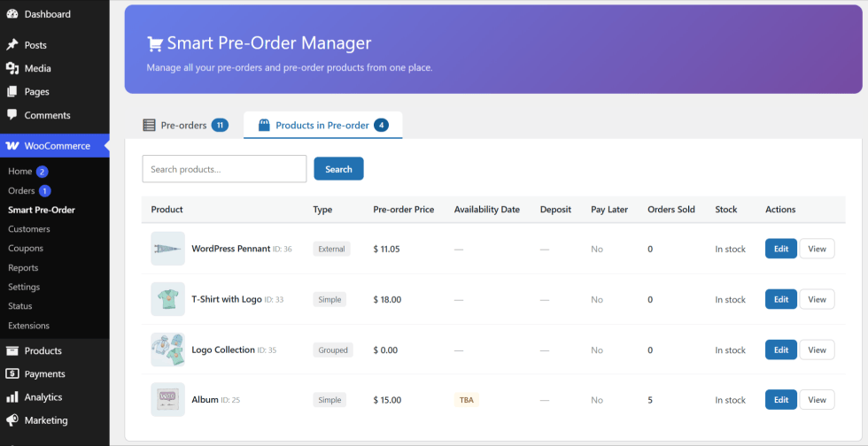Click the Marketing megaphone icon
This screenshot has width=868, height=446.
coord(12,420)
